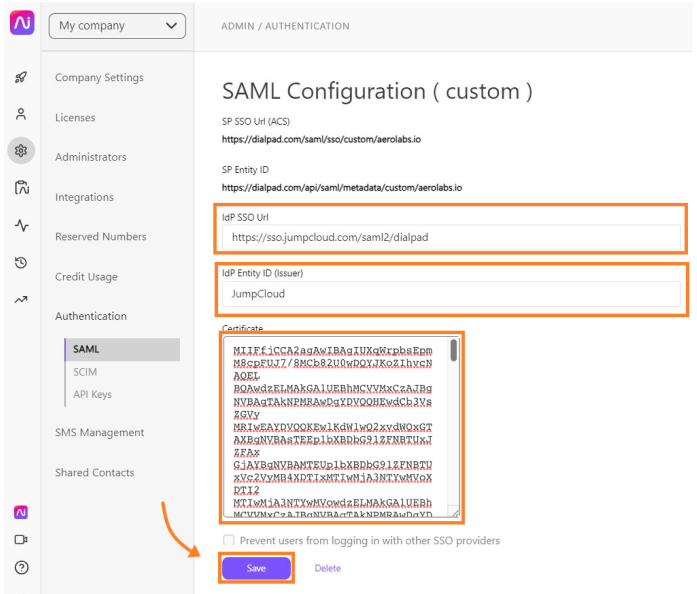Select the API Keys sub-item

pyautogui.click(x=92, y=394)
